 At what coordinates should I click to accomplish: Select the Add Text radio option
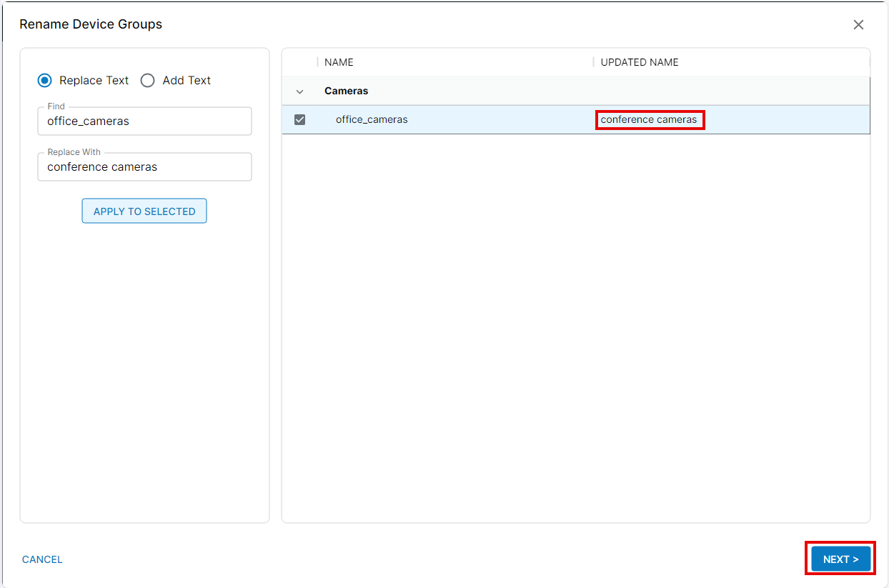click(148, 81)
